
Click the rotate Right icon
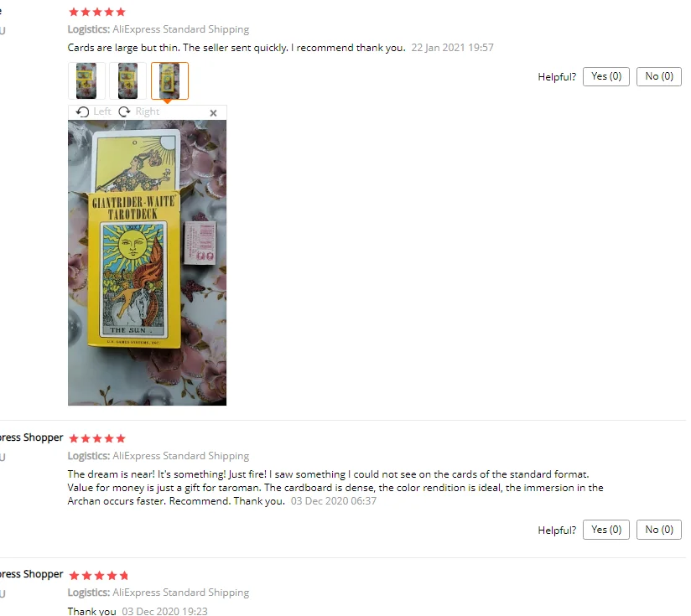125,111
